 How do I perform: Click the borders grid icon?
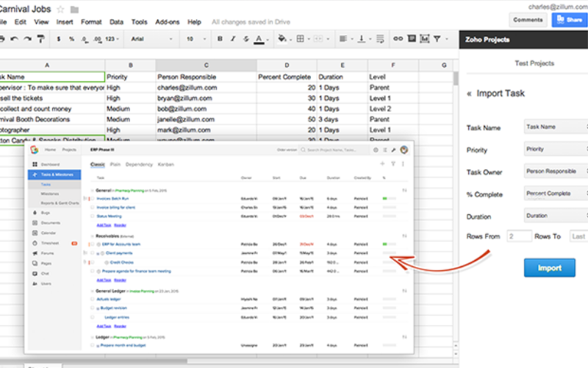[x=301, y=39]
